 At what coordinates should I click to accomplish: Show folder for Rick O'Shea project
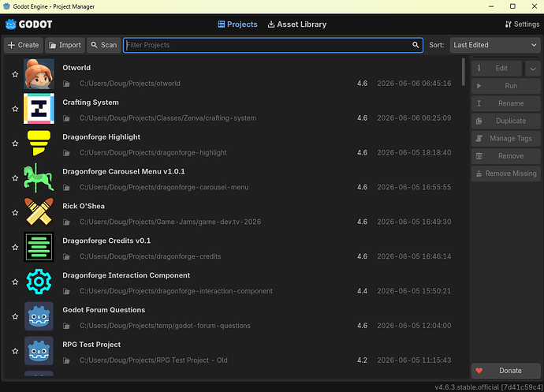pos(66,222)
